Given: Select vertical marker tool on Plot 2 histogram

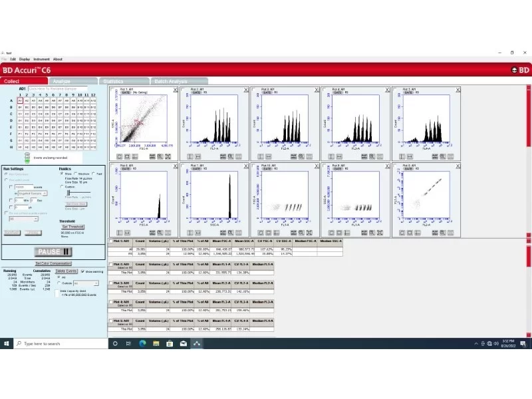Looking at the screenshot, I should 190,156.
